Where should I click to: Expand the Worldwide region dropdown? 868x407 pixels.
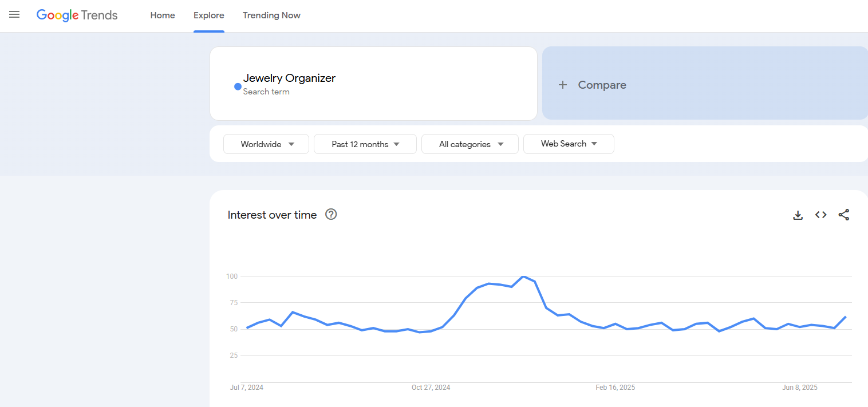[x=266, y=144]
